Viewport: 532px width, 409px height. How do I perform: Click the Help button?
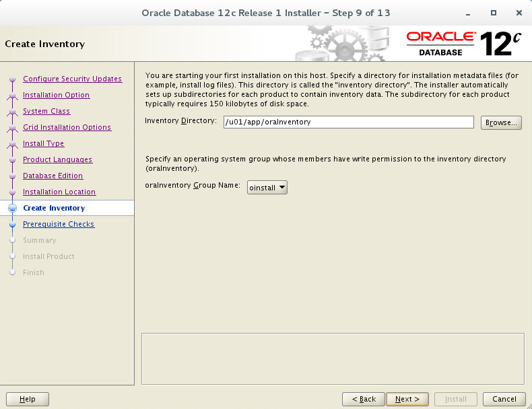[28, 399]
